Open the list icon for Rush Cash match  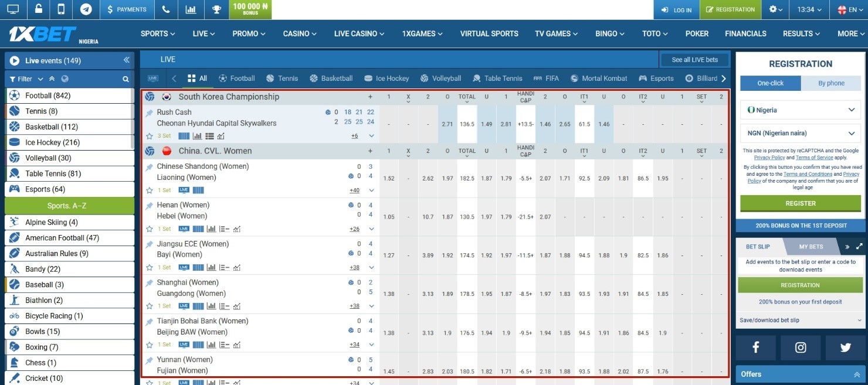pos(209,136)
